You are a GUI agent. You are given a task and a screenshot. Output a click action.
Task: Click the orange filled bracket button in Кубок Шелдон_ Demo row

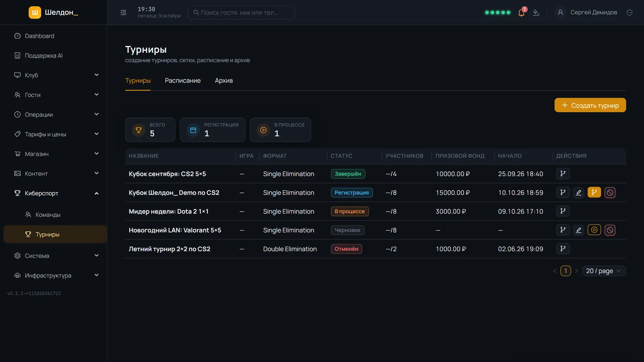tap(594, 193)
